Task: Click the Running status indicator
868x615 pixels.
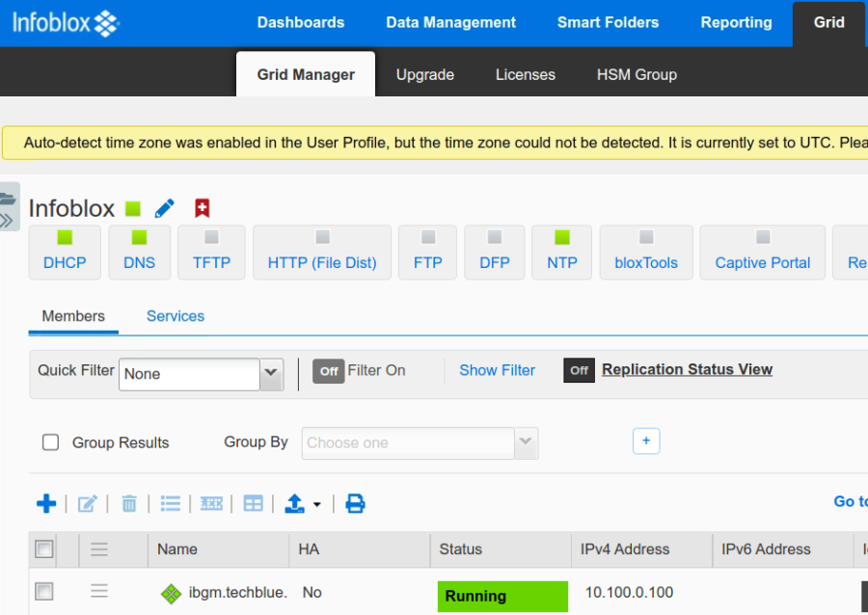Action: click(x=502, y=597)
